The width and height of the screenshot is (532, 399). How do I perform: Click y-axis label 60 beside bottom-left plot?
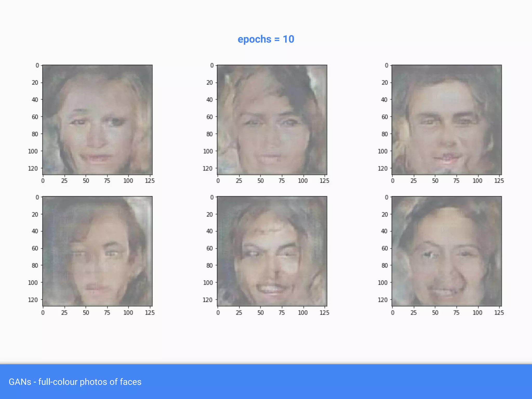coord(35,248)
